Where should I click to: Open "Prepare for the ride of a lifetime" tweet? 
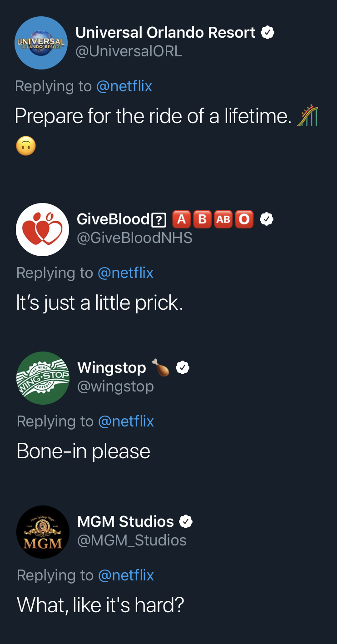[x=153, y=116]
